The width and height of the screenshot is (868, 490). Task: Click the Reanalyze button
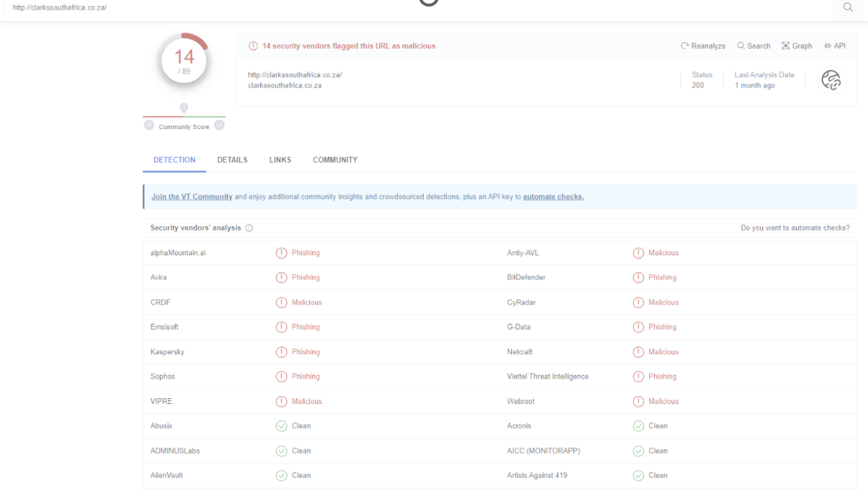(x=703, y=46)
